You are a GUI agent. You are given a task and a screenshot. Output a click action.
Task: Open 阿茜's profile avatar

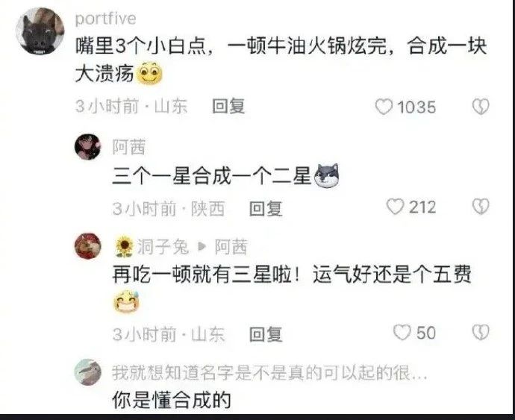[x=87, y=146]
